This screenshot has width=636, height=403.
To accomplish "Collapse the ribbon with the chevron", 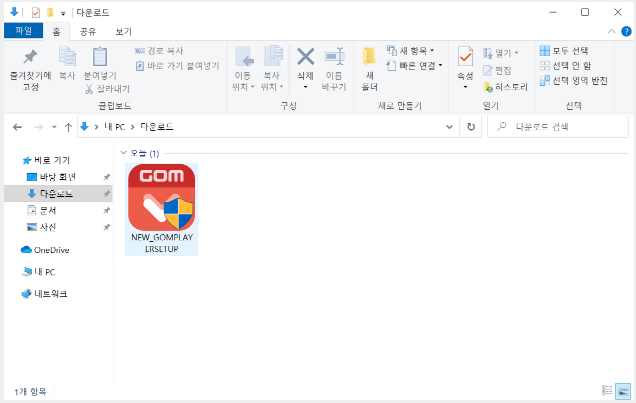I will coord(611,32).
